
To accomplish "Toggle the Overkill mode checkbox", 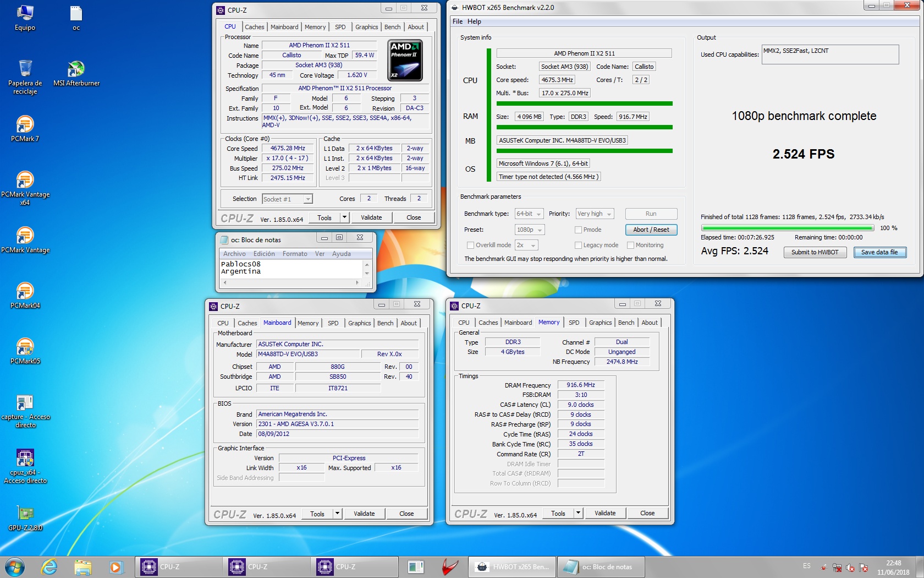I will point(470,246).
